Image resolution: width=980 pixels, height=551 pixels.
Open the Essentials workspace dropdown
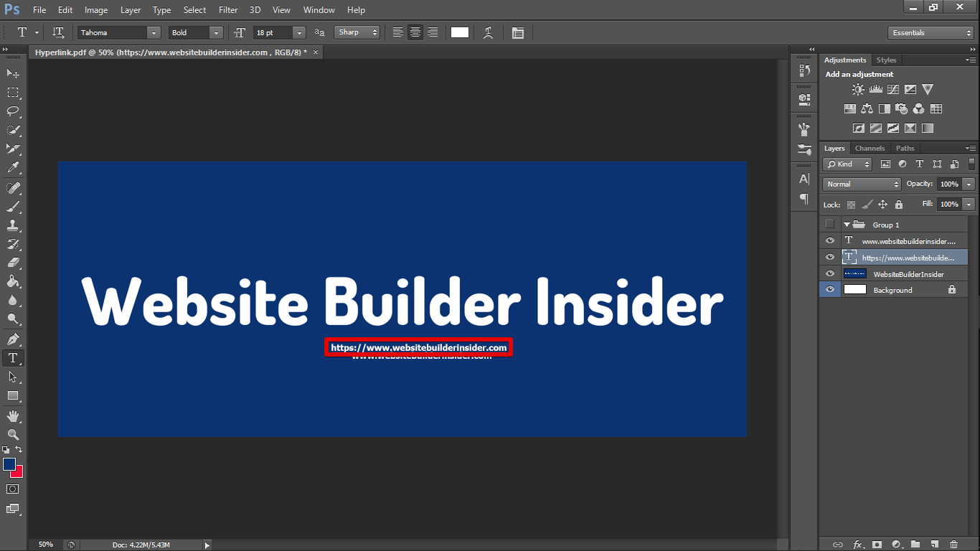point(930,33)
